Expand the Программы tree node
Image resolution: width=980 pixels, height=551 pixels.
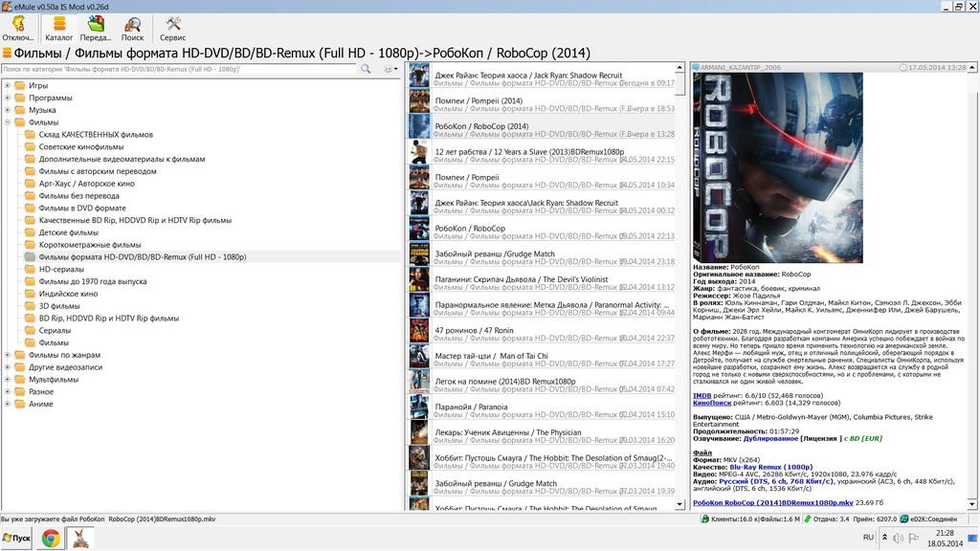tap(8, 99)
